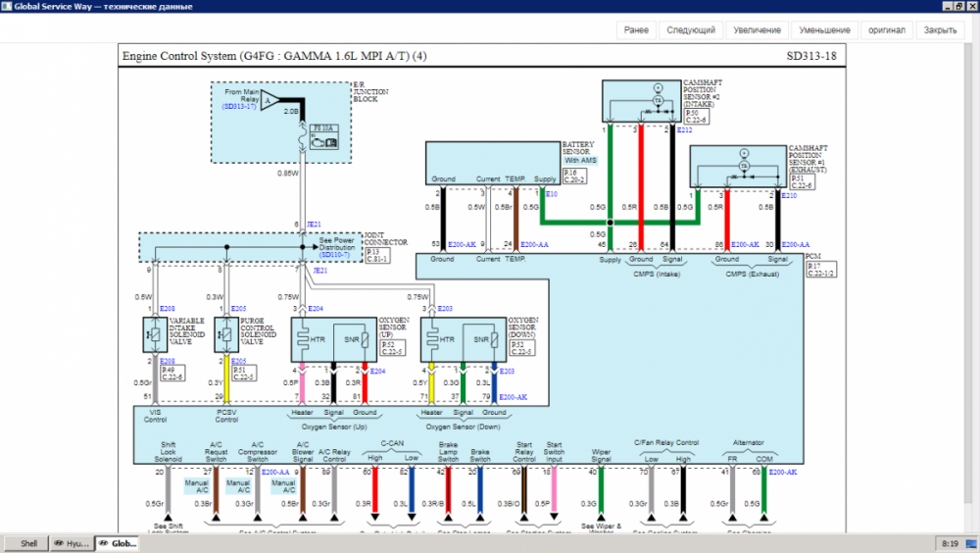Click the intake camshaft position sensor symbol

[657, 101]
